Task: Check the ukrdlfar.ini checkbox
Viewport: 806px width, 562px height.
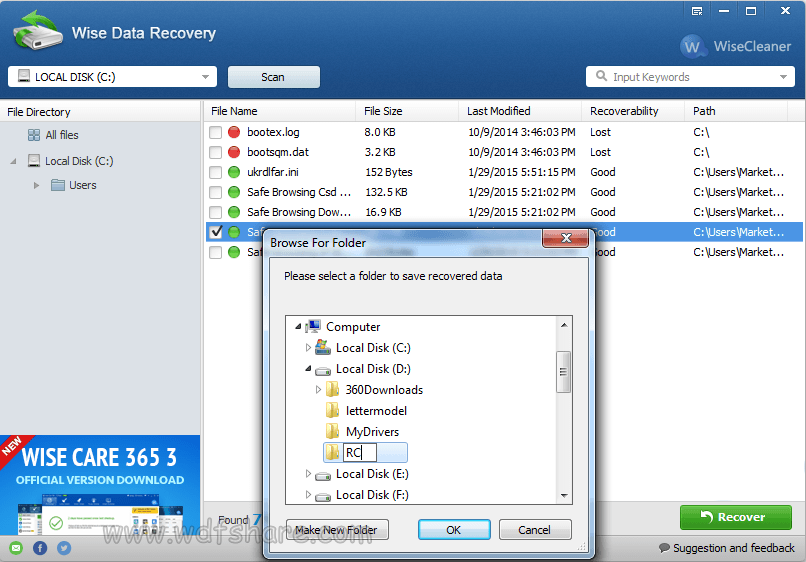Action: pos(215,173)
